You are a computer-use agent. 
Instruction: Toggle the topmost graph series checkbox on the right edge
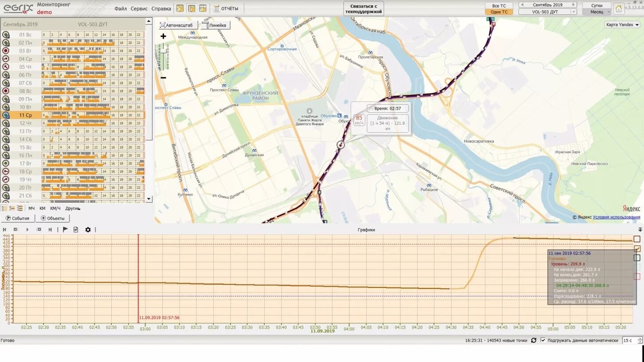click(637, 239)
